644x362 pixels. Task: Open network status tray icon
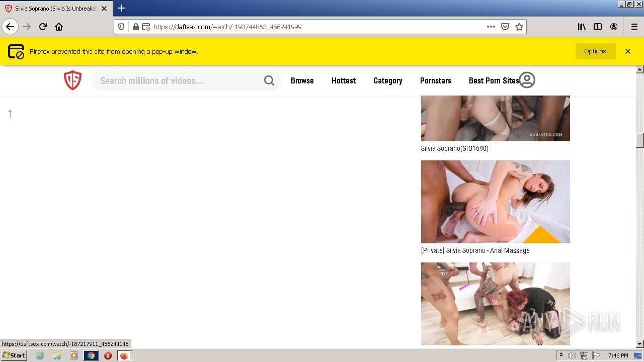[x=584, y=355]
